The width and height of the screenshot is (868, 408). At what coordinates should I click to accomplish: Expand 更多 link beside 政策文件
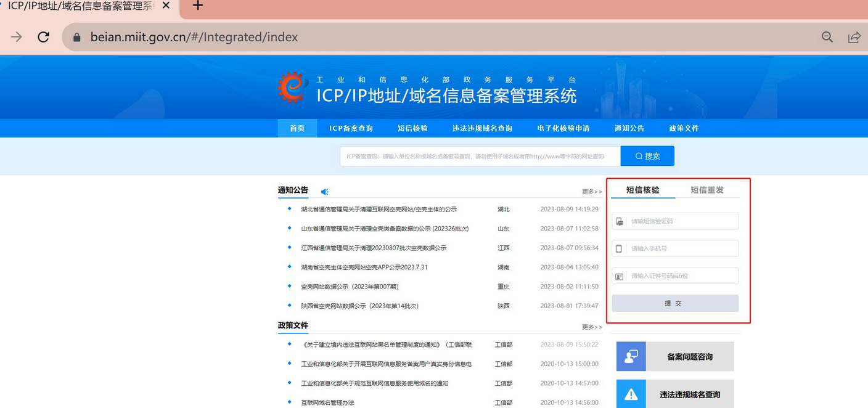(x=591, y=327)
